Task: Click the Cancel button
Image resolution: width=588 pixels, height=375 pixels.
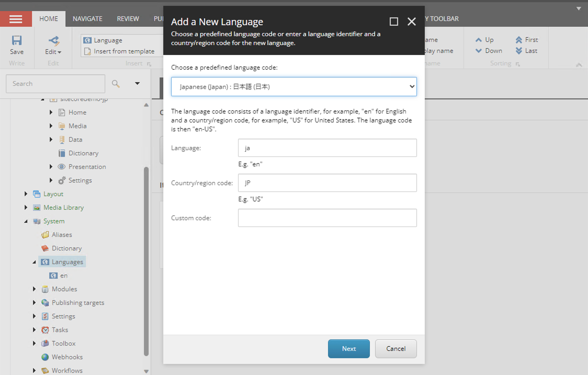Action: pyautogui.click(x=396, y=349)
